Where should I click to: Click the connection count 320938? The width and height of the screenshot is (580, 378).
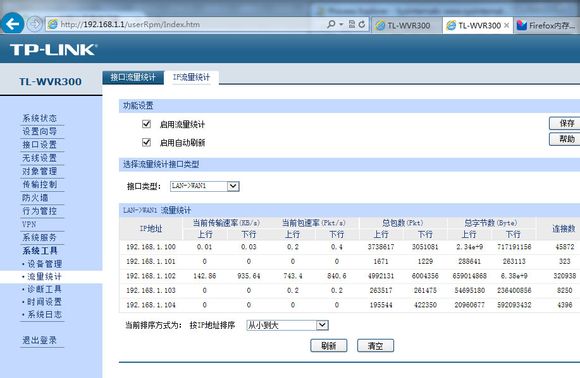click(x=564, y=276)
